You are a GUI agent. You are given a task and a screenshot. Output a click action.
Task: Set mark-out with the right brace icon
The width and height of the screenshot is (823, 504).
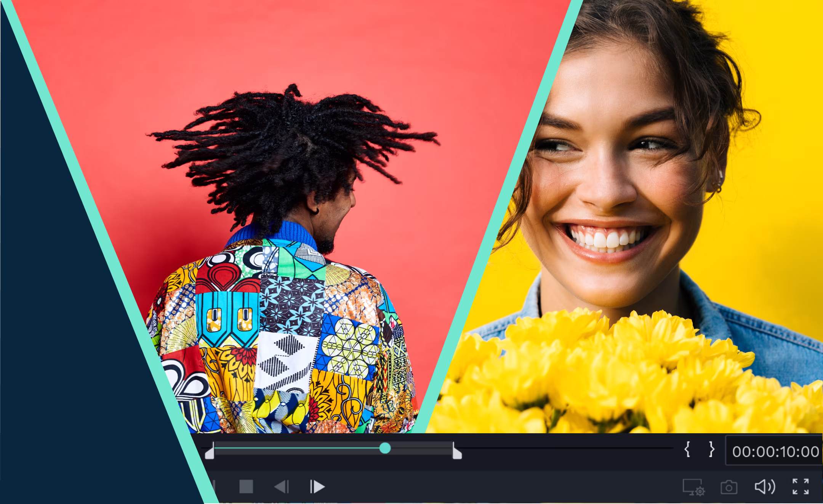coord(711,450)
